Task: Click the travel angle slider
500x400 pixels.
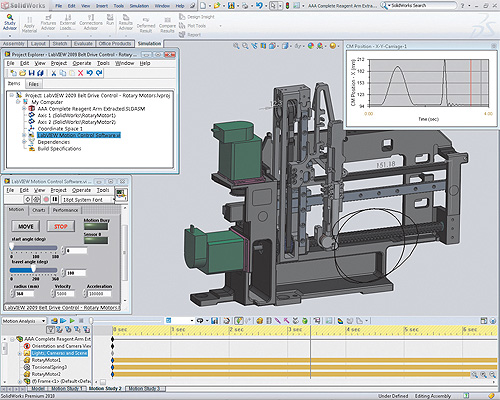Action: (33, 270)
